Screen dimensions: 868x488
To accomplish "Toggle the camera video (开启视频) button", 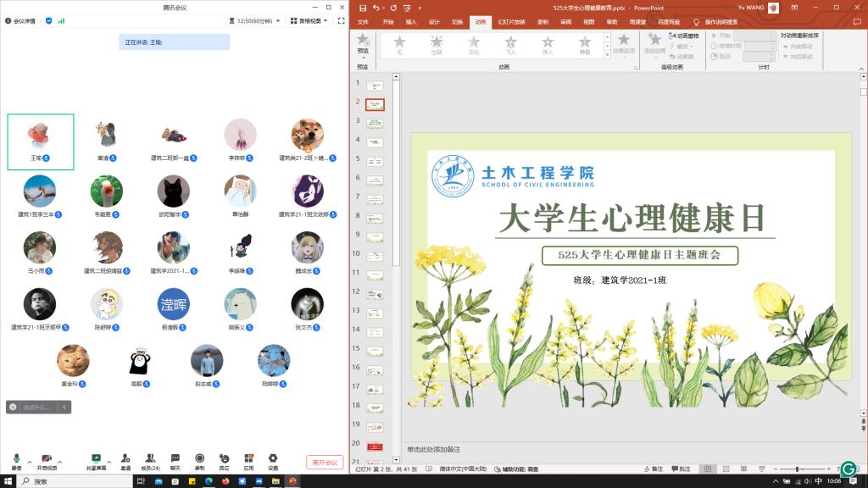I will coord(47,458).
